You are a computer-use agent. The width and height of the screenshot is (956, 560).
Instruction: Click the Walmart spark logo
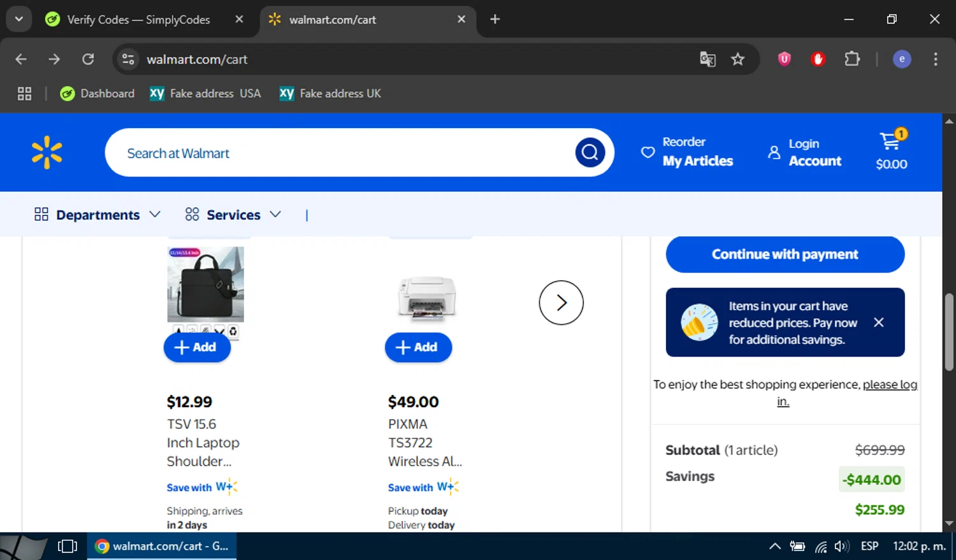47,153
